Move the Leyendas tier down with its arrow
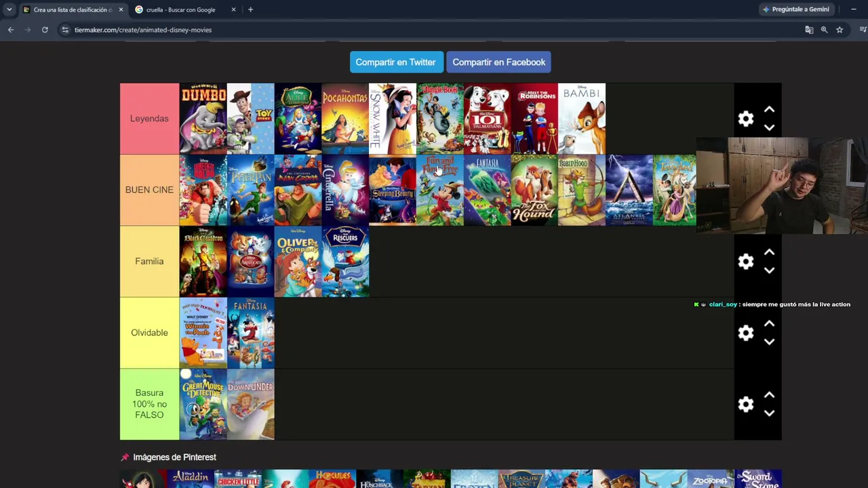This screenshot has height=488, width=868. pos(769,127)
